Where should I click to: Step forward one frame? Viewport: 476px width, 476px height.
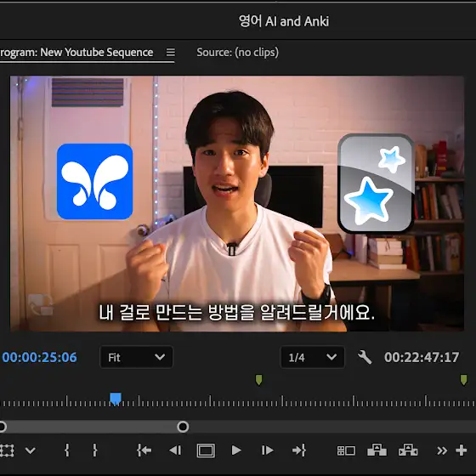[x=267, y=450]
